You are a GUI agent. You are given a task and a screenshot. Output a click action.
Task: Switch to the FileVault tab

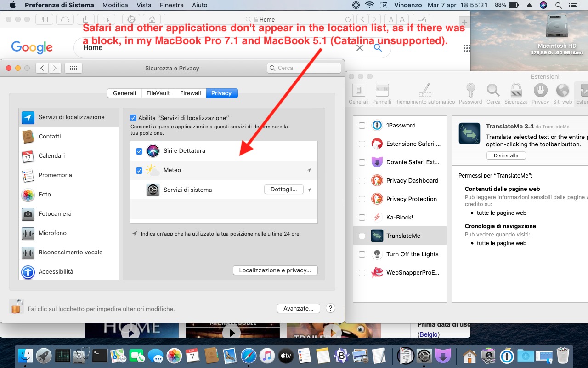point(158,93)
